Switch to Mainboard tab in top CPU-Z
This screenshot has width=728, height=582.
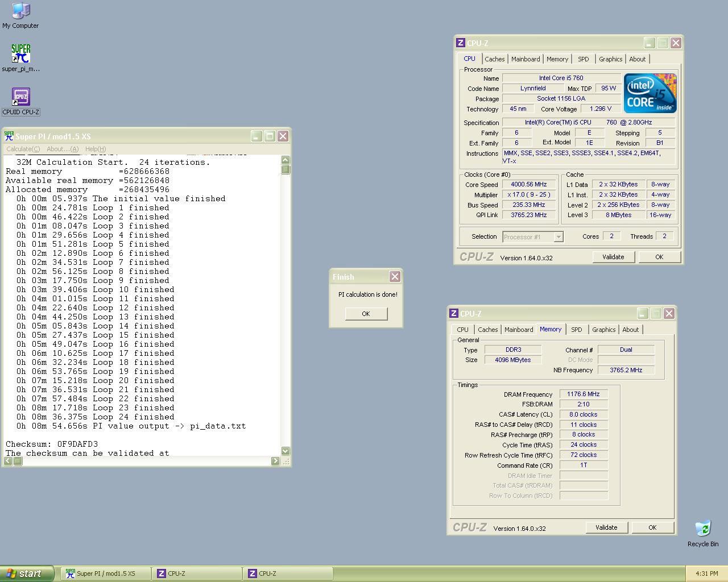click(x=526, y=59)
